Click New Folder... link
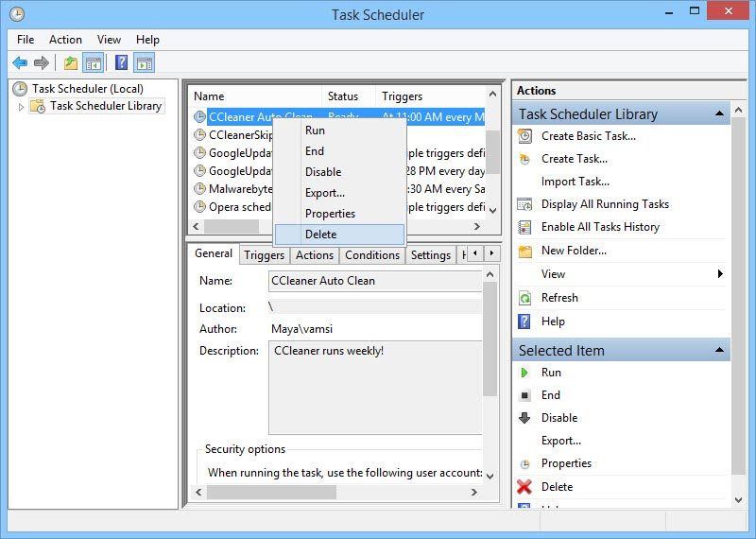Image resolution: width=756 pixels, height=539 pixels. point(574,251)
